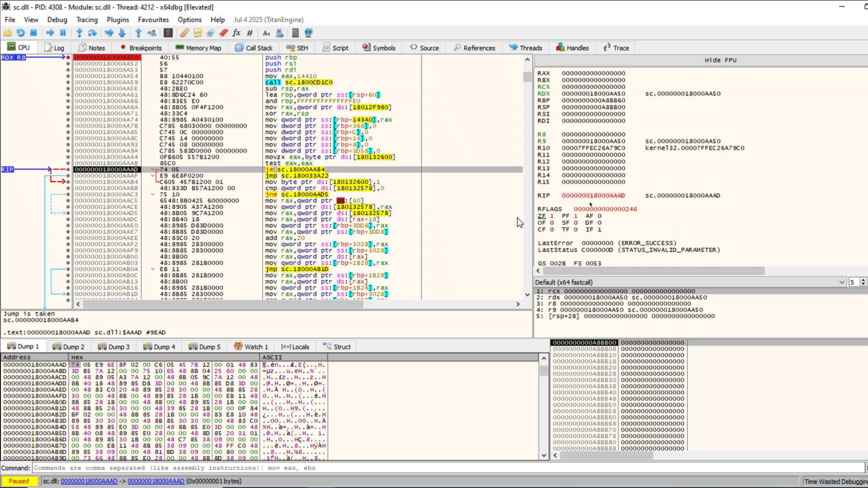Click the Trace Over icon

coord(122,33)
